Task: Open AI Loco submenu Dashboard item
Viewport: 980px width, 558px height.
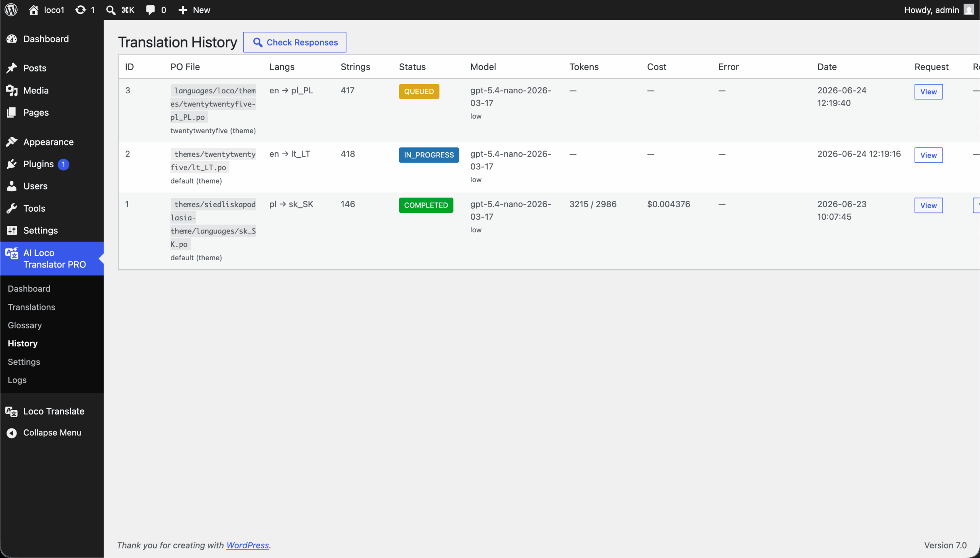Action: [x=29, y=289]
